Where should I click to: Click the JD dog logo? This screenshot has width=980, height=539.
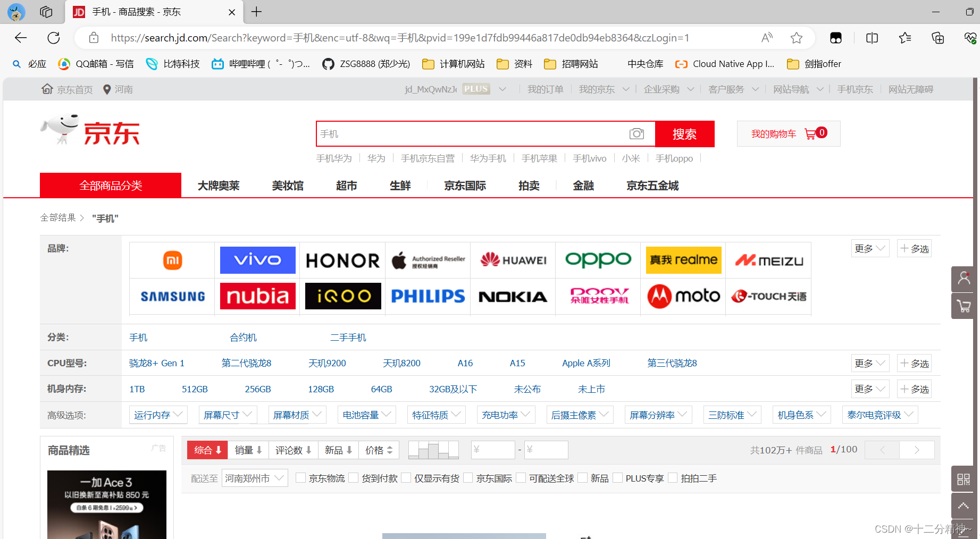click(60, 129)
